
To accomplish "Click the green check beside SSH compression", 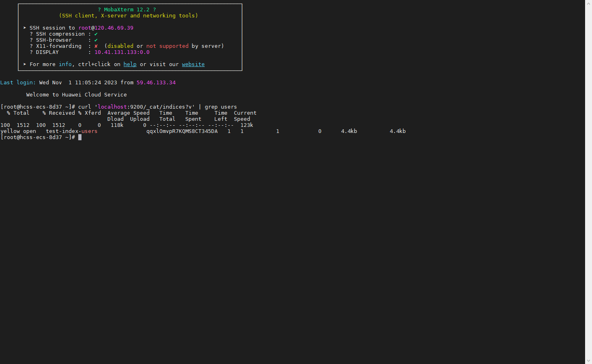I will click(96, 34).
